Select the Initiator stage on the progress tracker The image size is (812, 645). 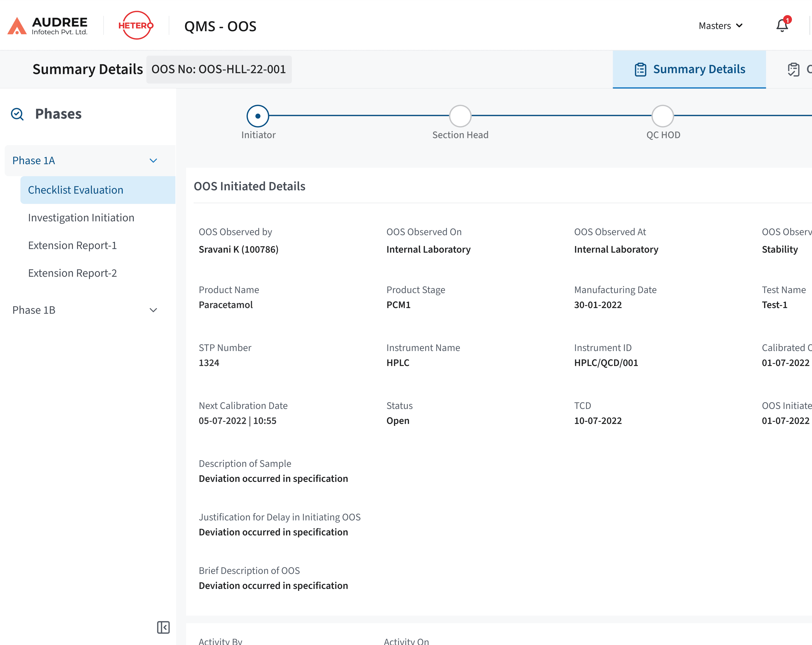[258, 116]
